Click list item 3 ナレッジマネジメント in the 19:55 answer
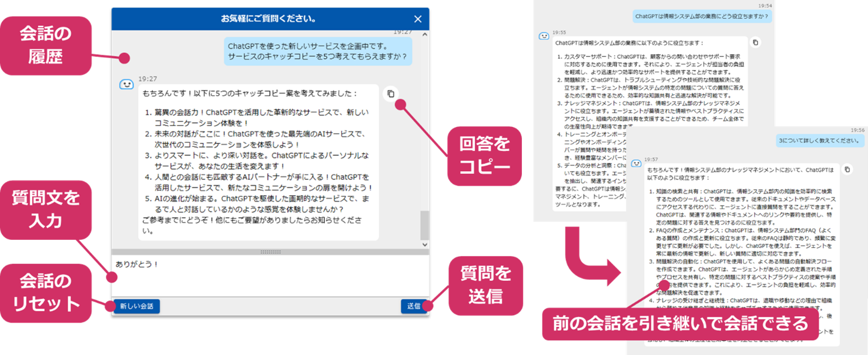 (x=650, y=115)
